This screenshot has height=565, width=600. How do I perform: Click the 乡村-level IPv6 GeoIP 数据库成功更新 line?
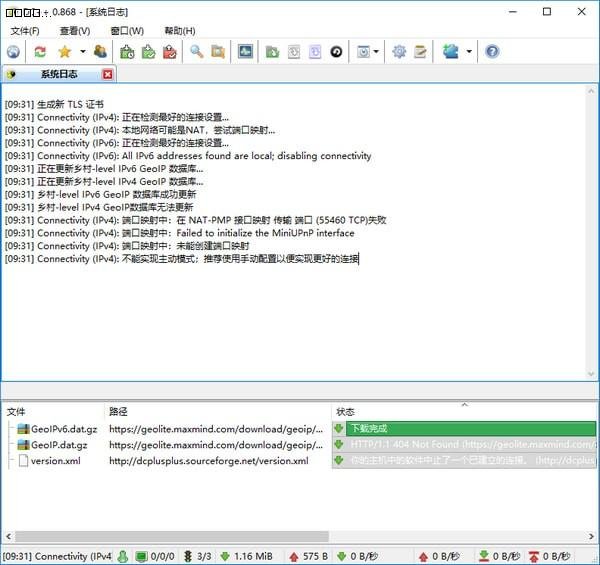tap(100, 194)
